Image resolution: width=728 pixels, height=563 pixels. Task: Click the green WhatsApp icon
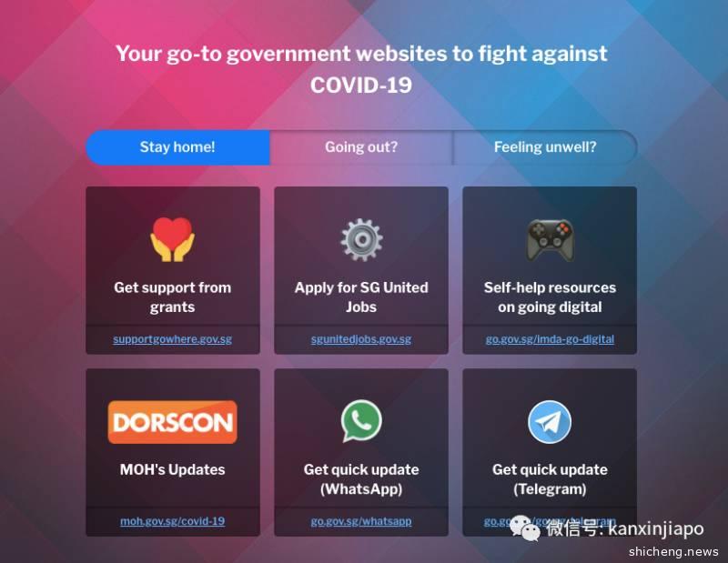tap(361, 420)
